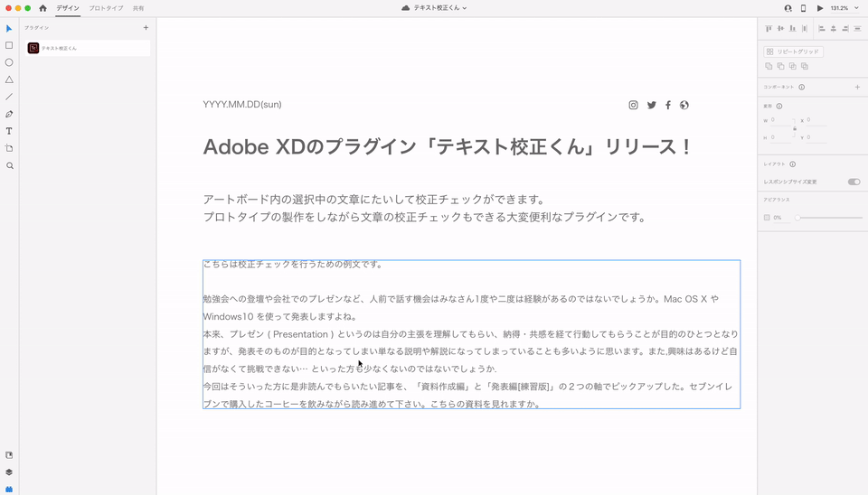Align vertical middle icon
Viewport: 868px width, 495px height.
(x=780, y=28)
